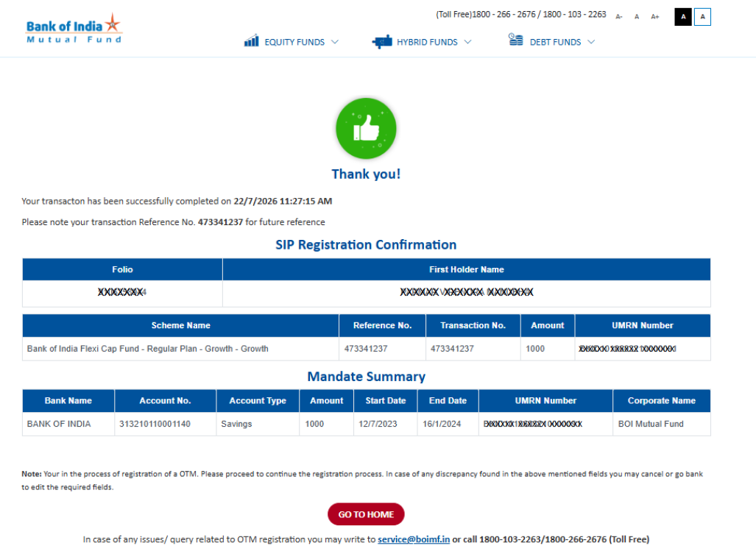Screen dimensions: 756x557
Task: Click the Folio column header
Action: [x=122, y=269]
